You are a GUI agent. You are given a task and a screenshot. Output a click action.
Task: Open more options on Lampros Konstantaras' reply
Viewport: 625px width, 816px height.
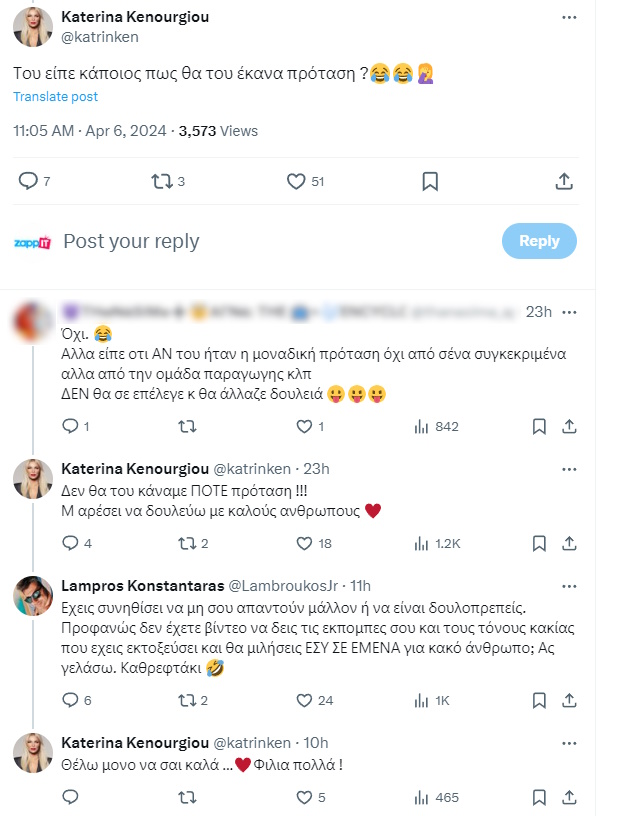coord(569,584)
